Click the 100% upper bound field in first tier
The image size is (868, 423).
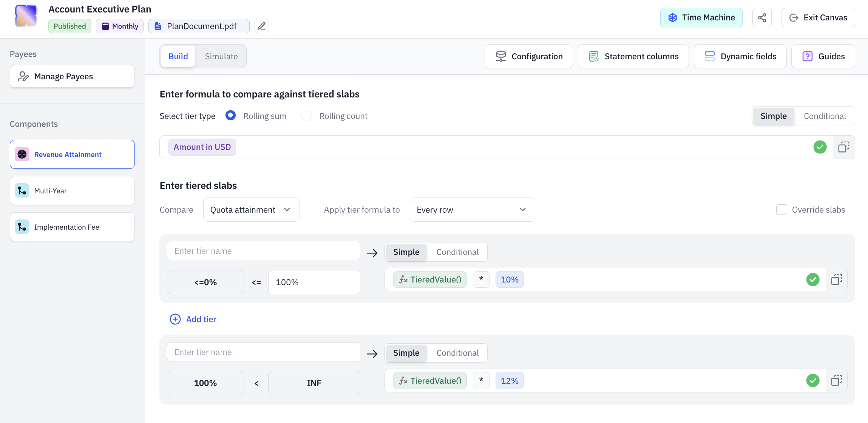point(314,282)
